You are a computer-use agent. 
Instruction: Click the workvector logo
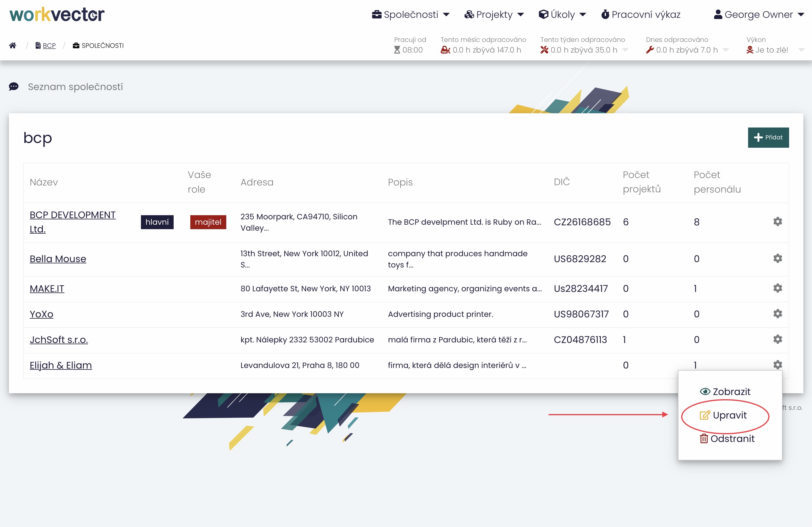click(x=57, y=14)
